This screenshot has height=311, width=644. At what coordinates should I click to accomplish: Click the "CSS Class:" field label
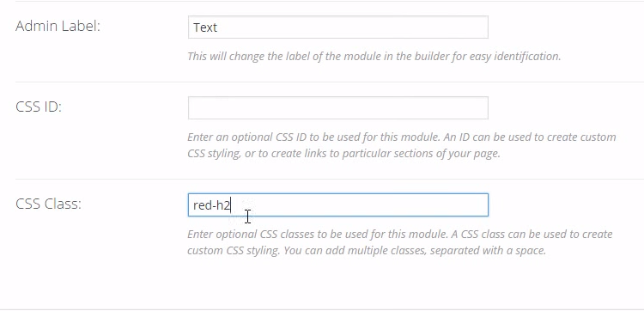tap(48, 204)
